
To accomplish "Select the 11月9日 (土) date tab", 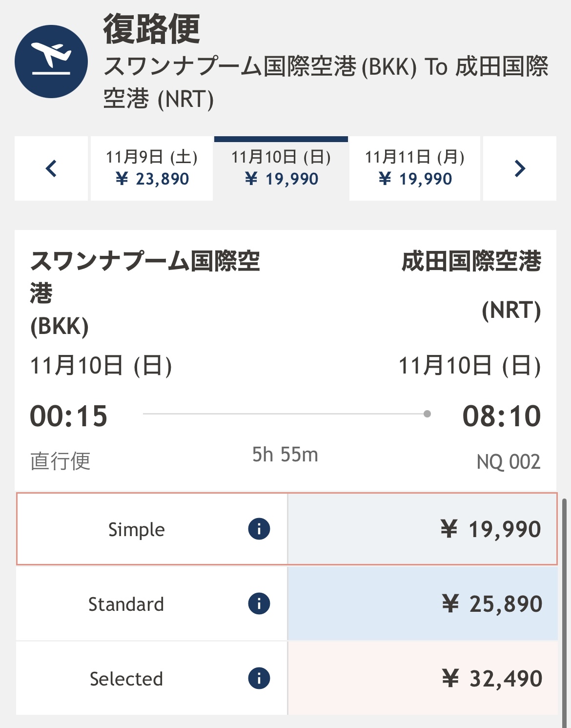I will (x=152, y=168).
